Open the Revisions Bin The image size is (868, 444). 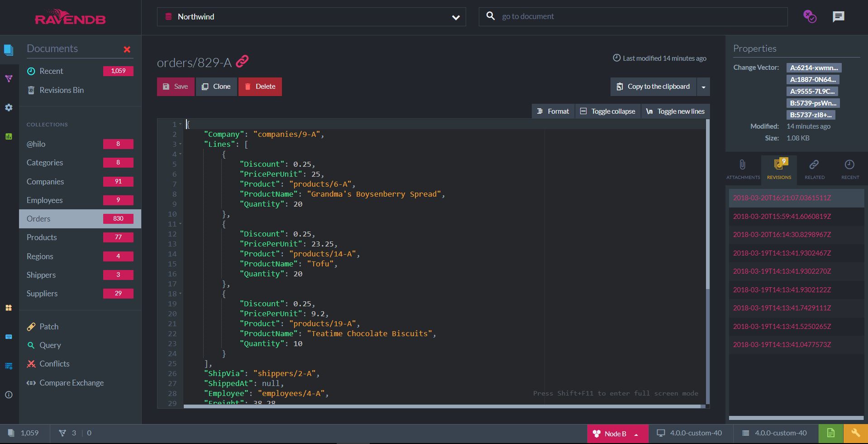pyautogui.click(x=80, y=90)
